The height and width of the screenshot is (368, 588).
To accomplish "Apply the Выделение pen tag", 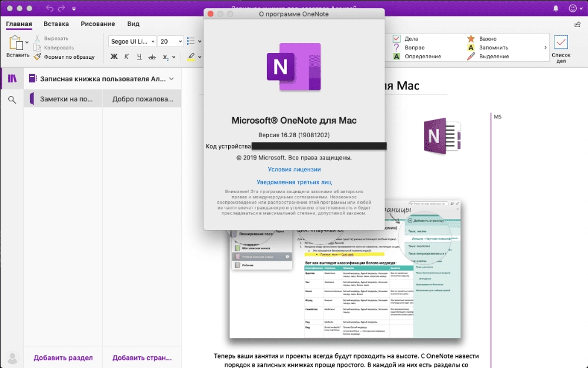I will 488,57.
